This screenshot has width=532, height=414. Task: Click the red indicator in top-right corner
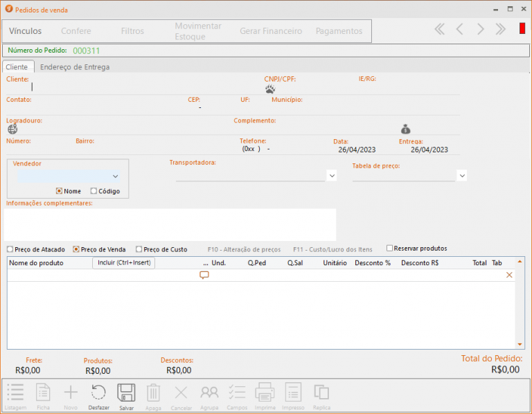(522, 28)
